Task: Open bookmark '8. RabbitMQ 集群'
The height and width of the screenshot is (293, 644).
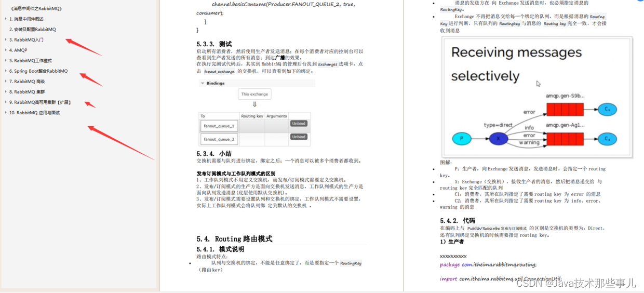Action: 27,91
